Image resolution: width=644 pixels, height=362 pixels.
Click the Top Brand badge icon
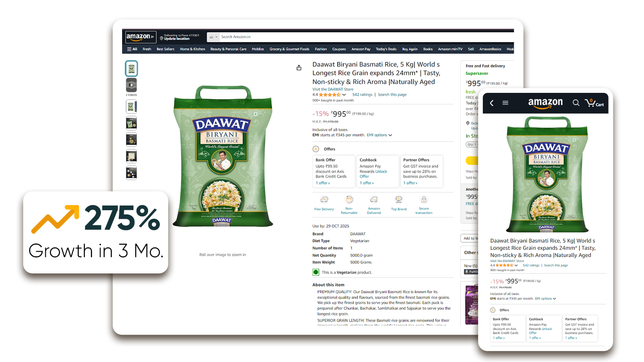pyautogui.click(x=399, y=200)
